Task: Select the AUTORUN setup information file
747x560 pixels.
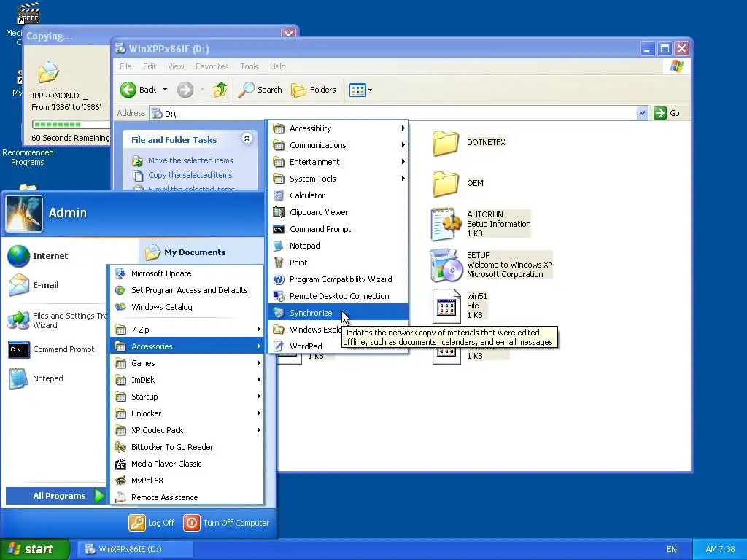Action: (480, 224)
